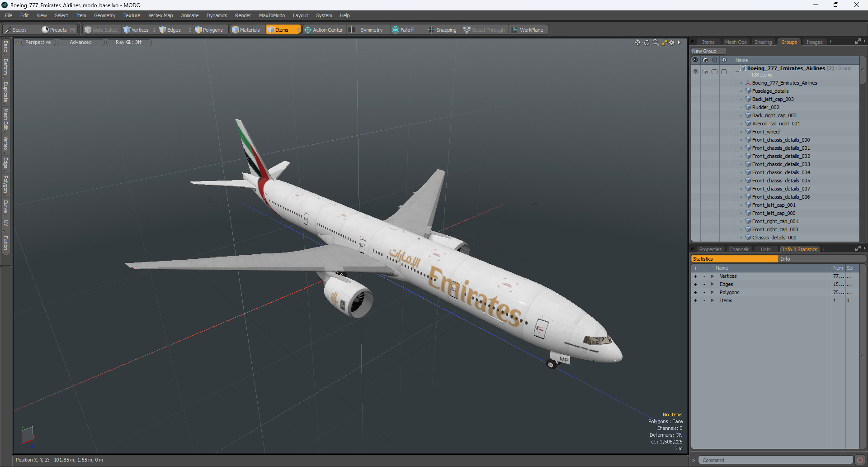This screenshot has width=868, height=467.
Task: Open the Action Center options
Action: (324, 30)
